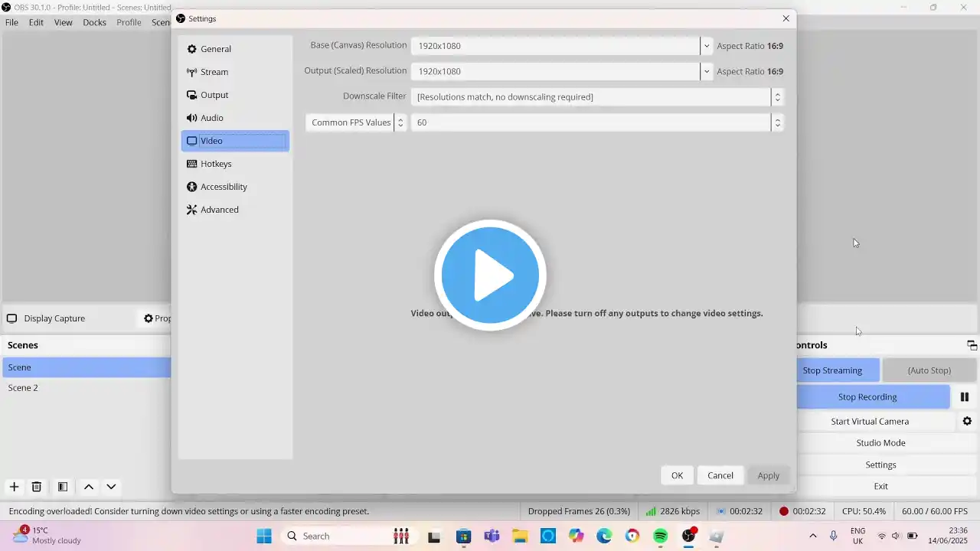
Task: Expand Base (Canvas) Resolution dropdown arrow
Action: click(706, 46)
